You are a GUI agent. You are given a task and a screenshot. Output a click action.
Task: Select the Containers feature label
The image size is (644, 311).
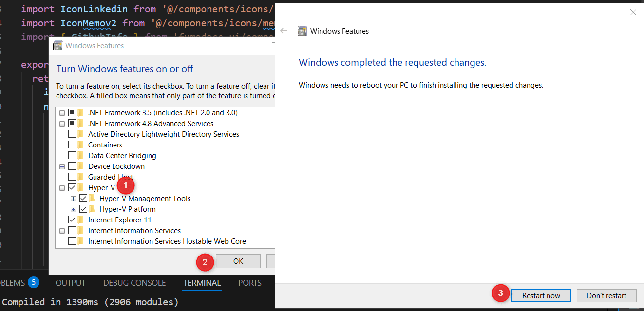[105, 145]
